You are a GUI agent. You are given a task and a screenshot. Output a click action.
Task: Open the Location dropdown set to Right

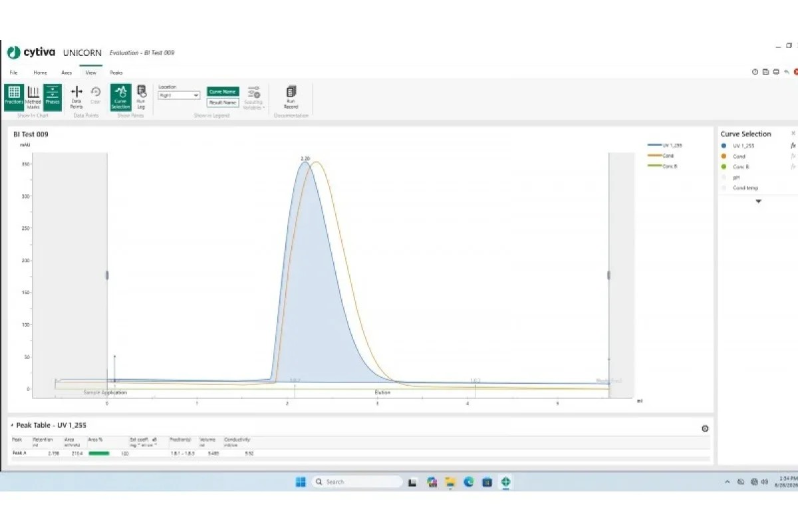tap(179, 95)
